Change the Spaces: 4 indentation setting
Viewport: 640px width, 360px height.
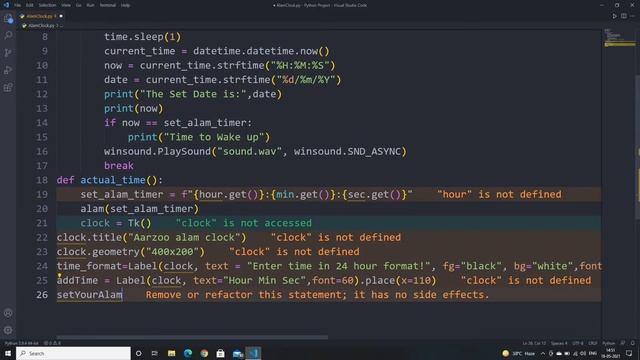559,343
